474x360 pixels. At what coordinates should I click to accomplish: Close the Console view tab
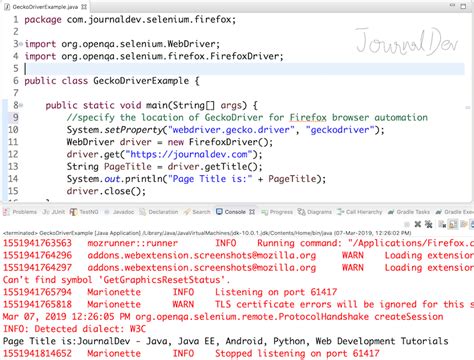point(252,212)
